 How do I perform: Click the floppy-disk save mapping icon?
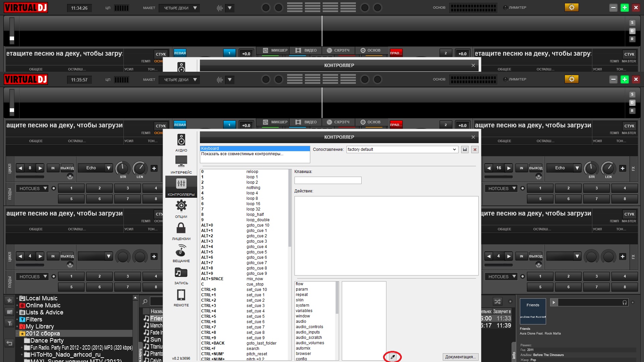[x=465, y=149]
